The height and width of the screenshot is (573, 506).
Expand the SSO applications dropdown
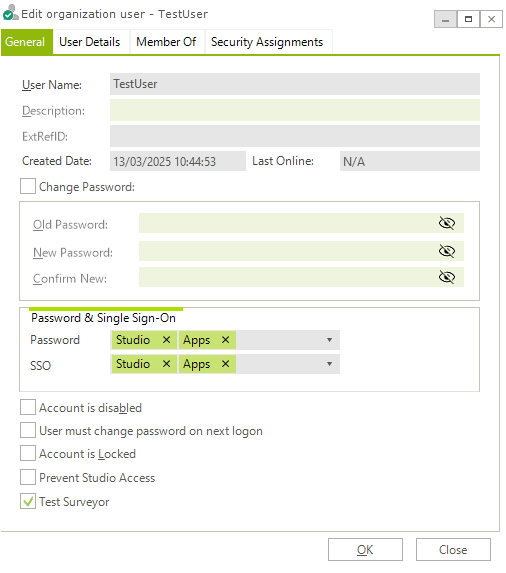coord(329,364)
